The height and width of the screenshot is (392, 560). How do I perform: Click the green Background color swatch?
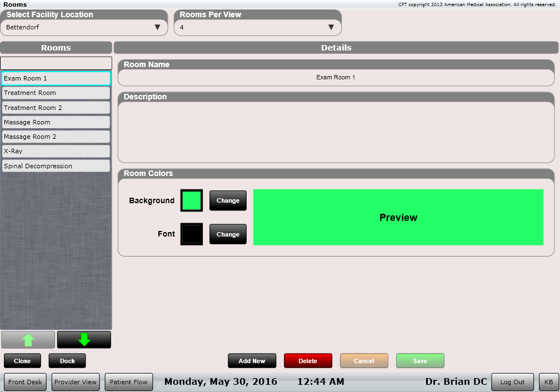pyautogui.click(x=192, y=200)
